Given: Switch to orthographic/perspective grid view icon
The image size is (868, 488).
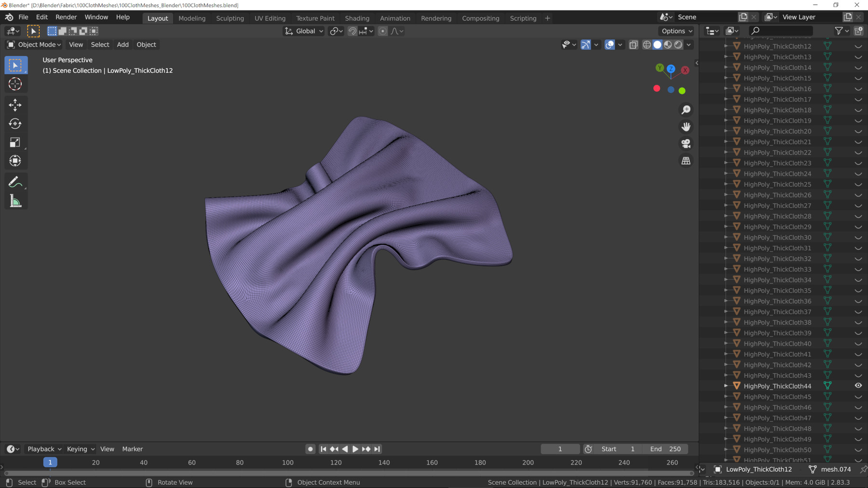Looking at the screenshot, I should (x=686, y=161).
